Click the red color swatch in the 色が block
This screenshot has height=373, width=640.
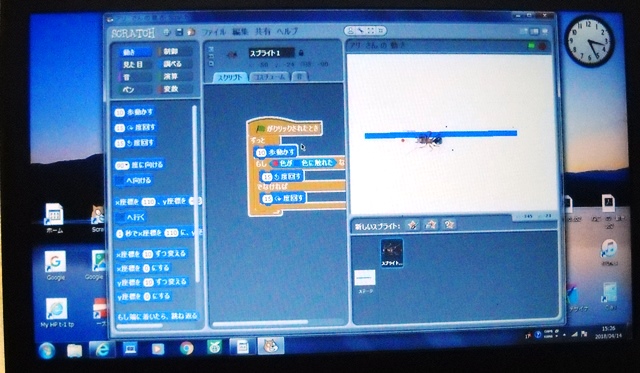tap(275, 163)
